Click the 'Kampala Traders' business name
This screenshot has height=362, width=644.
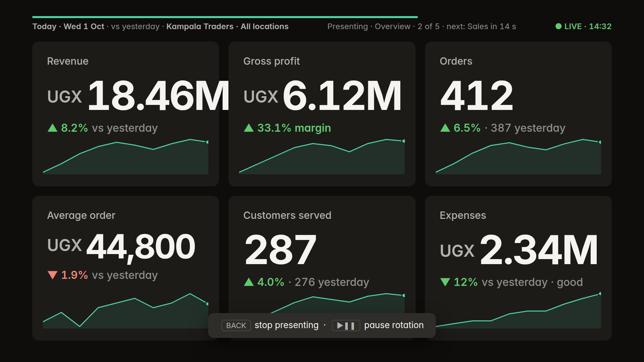click(200, 26)
